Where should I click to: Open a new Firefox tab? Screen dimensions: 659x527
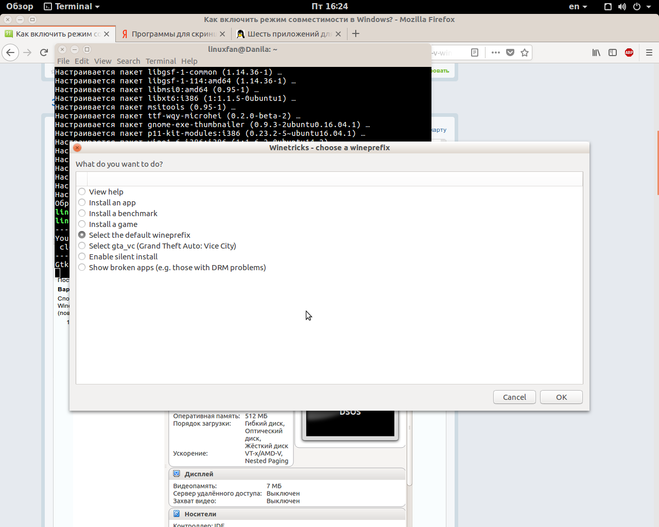[x=356, y=34]
